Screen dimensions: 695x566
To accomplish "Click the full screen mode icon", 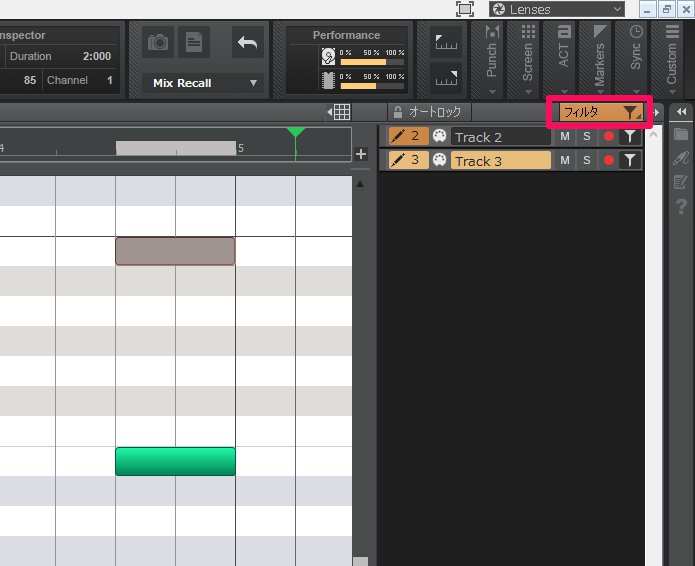I will coord(465,9).
